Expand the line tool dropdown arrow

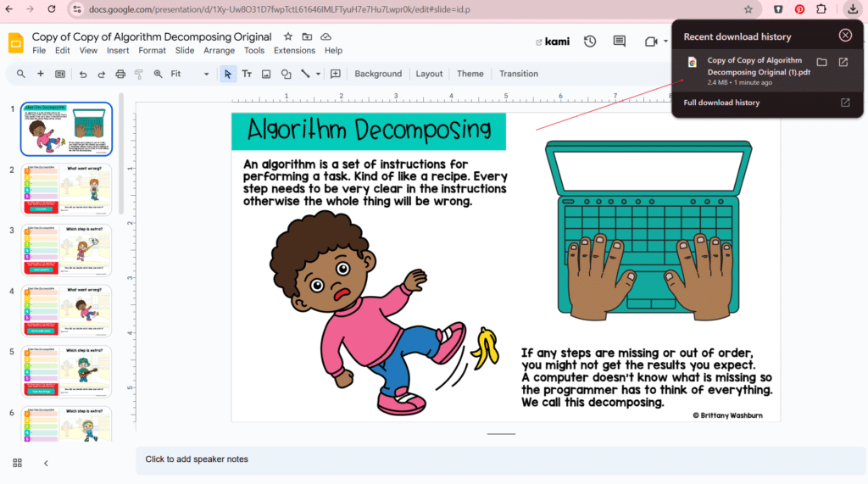pos(319,74)
